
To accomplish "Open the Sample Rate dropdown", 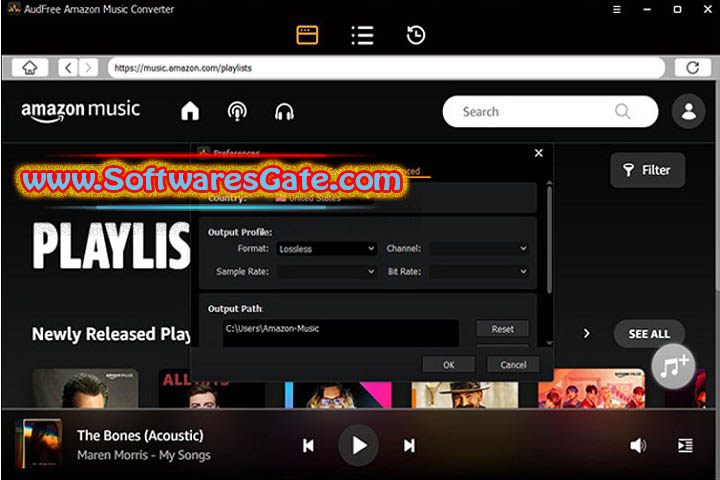I will pyautogui.click(x=326, y=271).
